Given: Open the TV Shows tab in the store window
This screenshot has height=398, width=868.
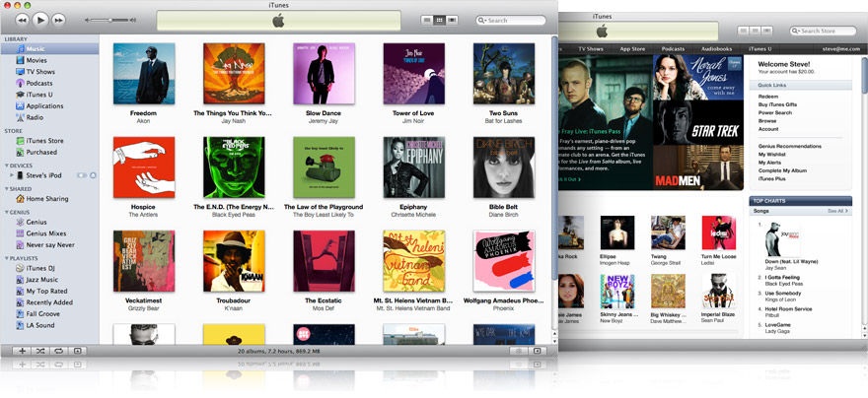Looking at the screenshot, I should pyautogui.click(x=591, y=49).
